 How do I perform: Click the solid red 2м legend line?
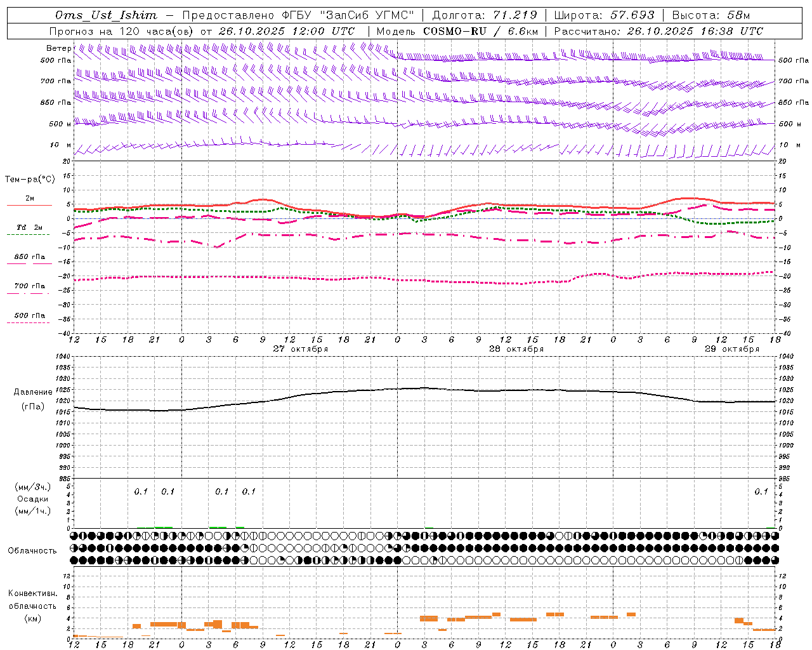coord(29,205)
